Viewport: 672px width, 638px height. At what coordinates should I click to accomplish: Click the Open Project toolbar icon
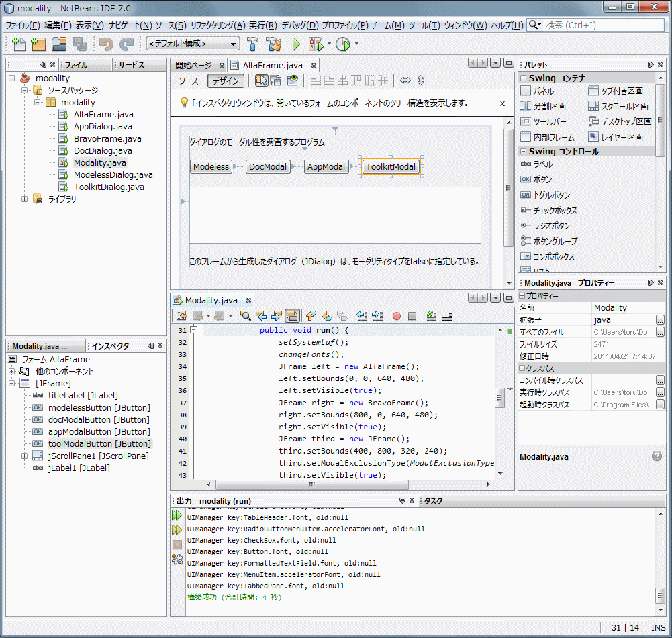click(59, 44)
